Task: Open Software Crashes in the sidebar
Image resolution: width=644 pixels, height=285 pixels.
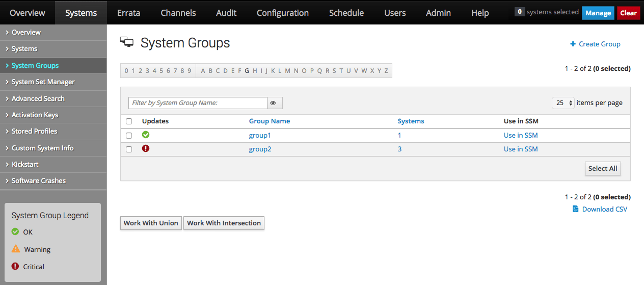Action: pyautogui.click(x=53, y=180)
